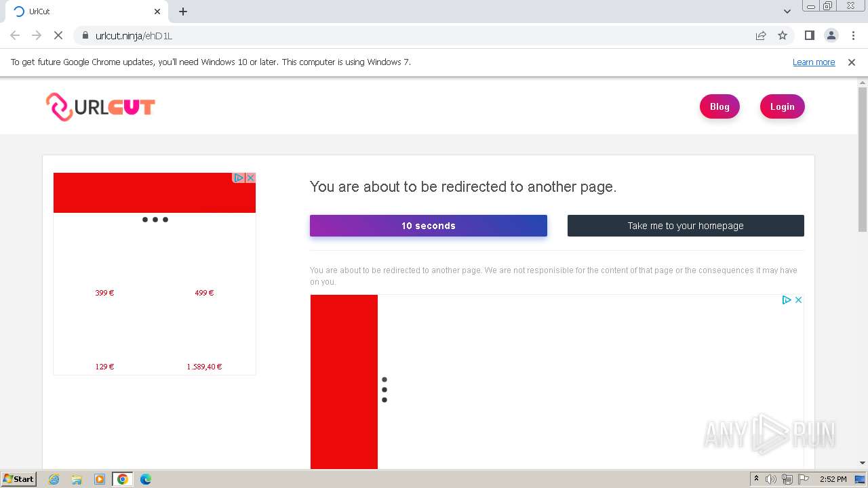Image resolution: width=868 pixels, height=488 pixels.
Task: Open Microsoft Edge from taskbar
Action: 146,479
